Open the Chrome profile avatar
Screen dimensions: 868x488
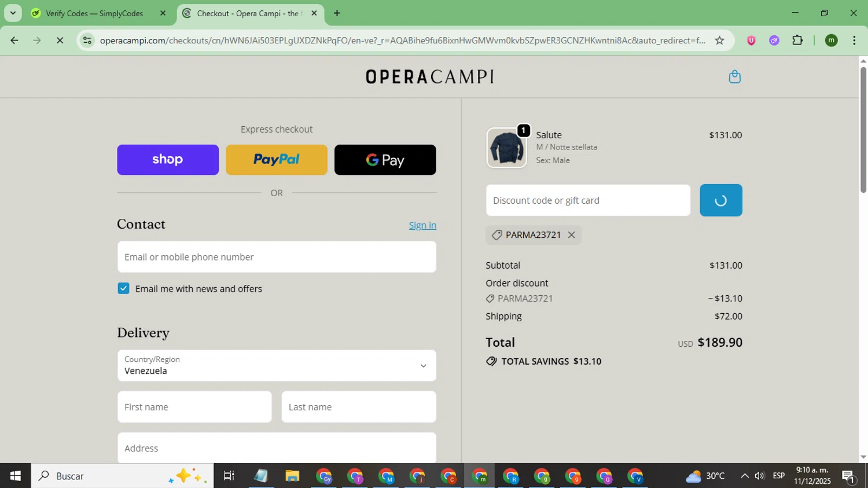click(x=831, y=41)
